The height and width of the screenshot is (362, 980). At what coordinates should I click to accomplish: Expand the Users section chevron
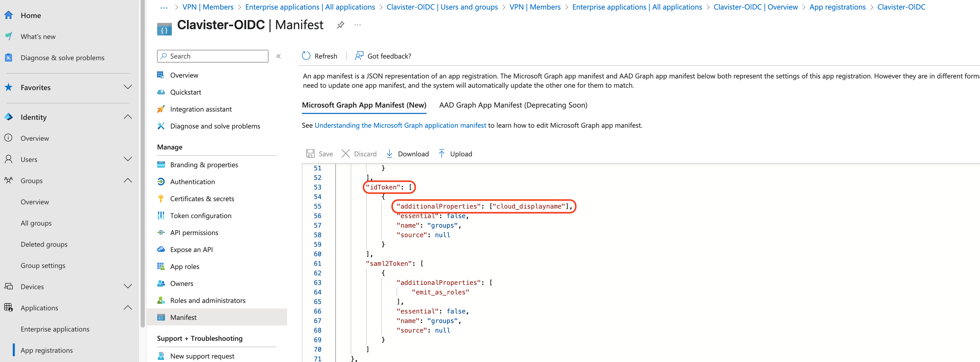(x=128, y=159)
